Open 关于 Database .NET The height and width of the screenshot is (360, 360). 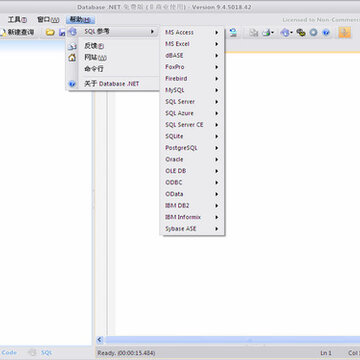click(x=112, y=84)
